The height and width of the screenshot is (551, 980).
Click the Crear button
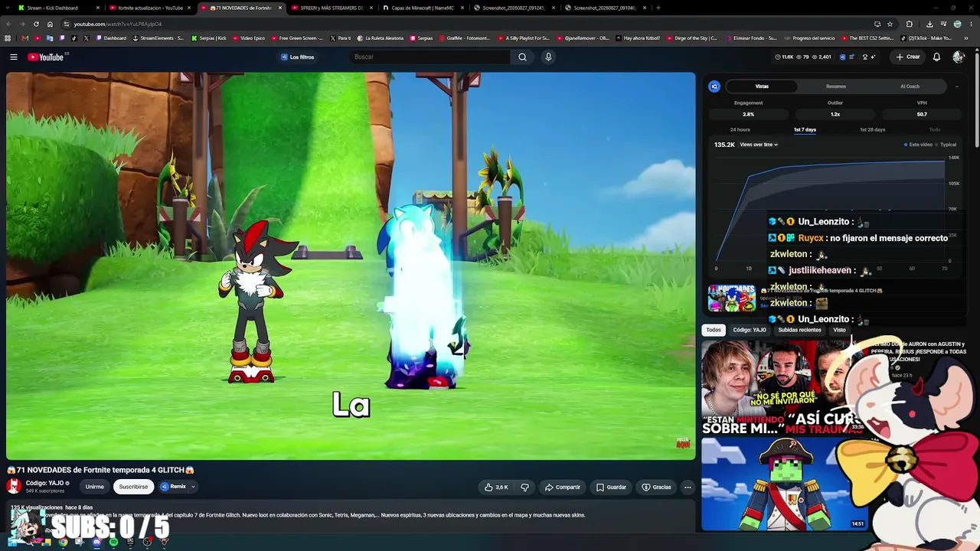click(908, 57)
